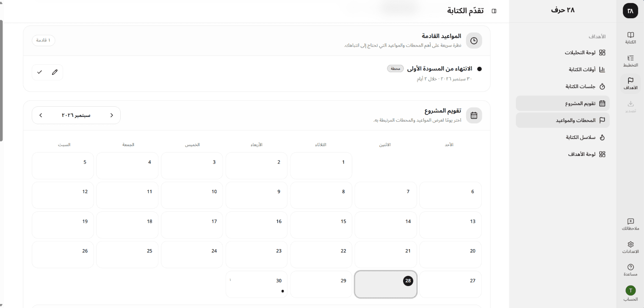The image size is (644, 308).
Task: Click the vertical scrollbar on the left edge
Action: point(2,80)
